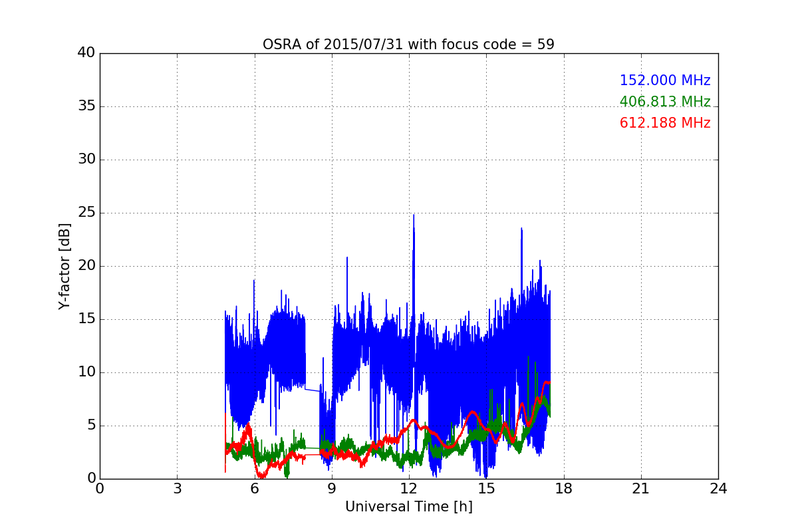Click the plot title "OSRA of 2015/07/31 with focus code = 59"
This screenshot has width=798, height=532.
pos(408,45)
